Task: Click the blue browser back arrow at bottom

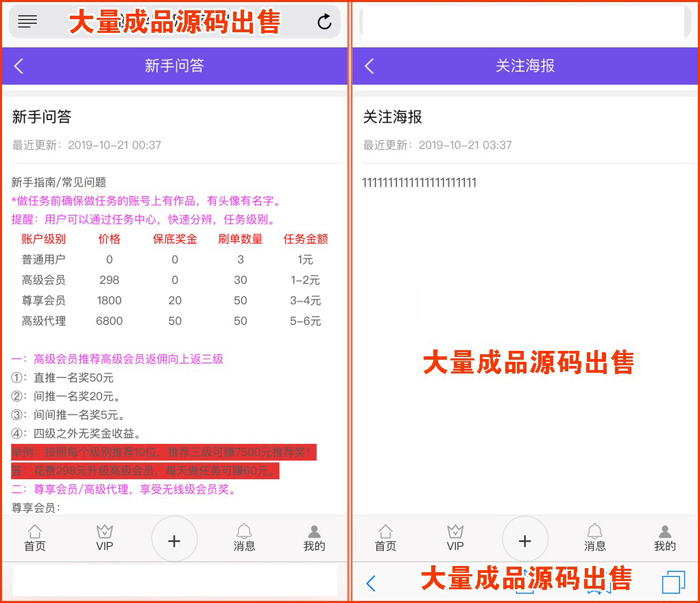Action: click(x=371, y=583)
